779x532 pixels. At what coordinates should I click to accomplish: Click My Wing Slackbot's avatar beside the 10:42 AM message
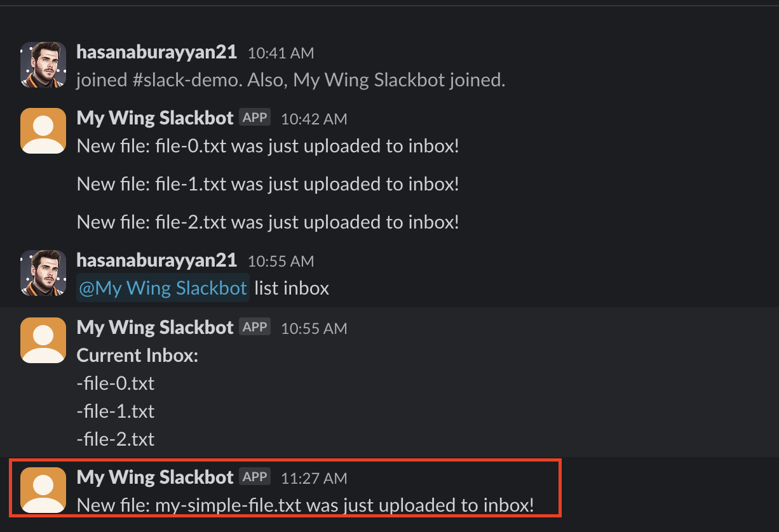click(43, 130)
